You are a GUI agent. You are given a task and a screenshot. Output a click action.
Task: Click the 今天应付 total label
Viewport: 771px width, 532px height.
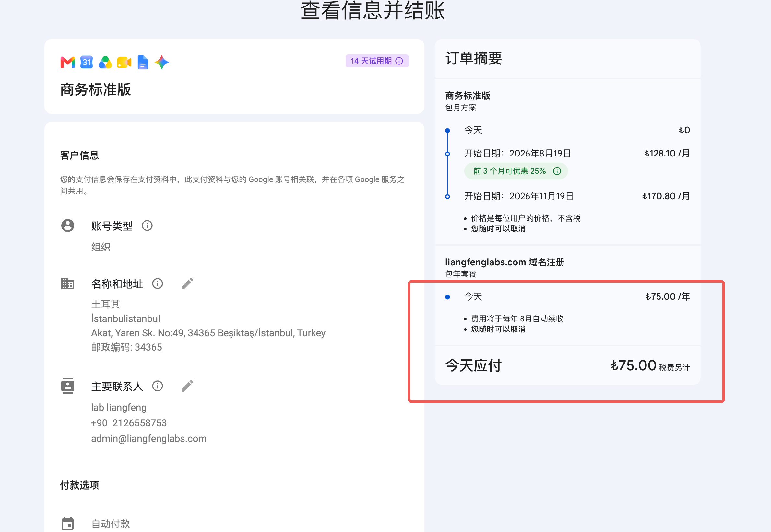click(474, 366)
